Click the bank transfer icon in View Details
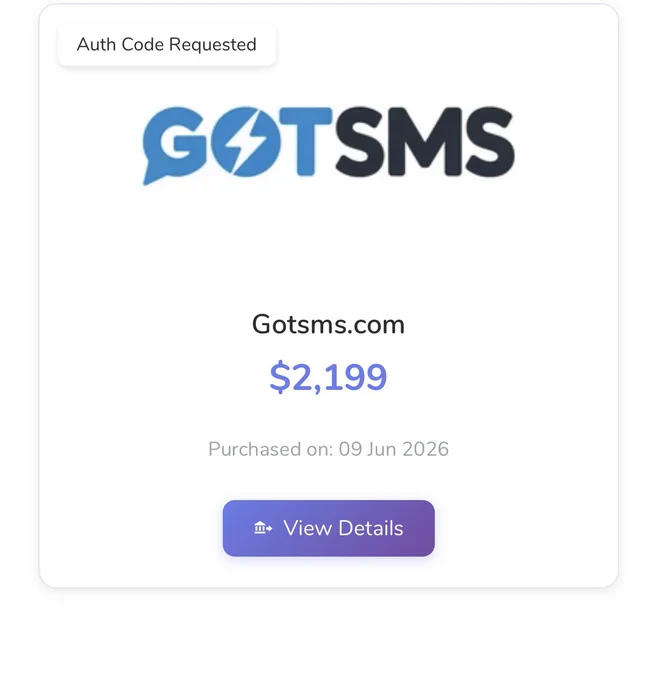The height and width of the screenshot is (680, 654). click(x=263, y=528)
